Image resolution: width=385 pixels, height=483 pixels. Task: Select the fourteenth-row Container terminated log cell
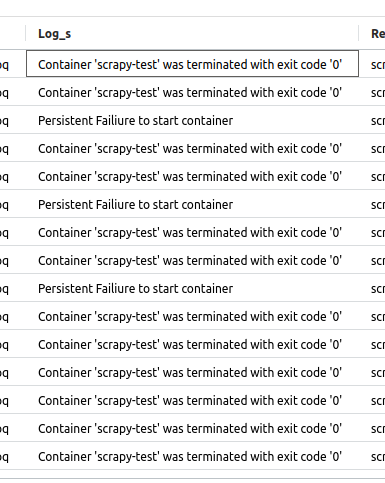(x=192, y=428)
